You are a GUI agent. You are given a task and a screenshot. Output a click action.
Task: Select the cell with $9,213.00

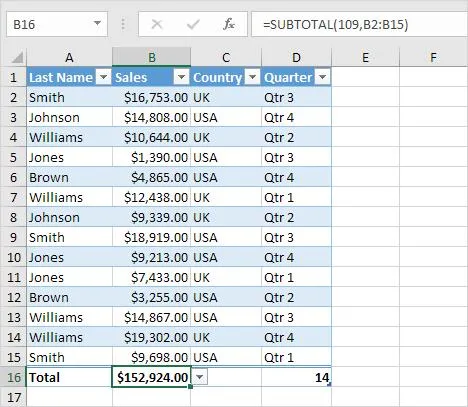152,257
